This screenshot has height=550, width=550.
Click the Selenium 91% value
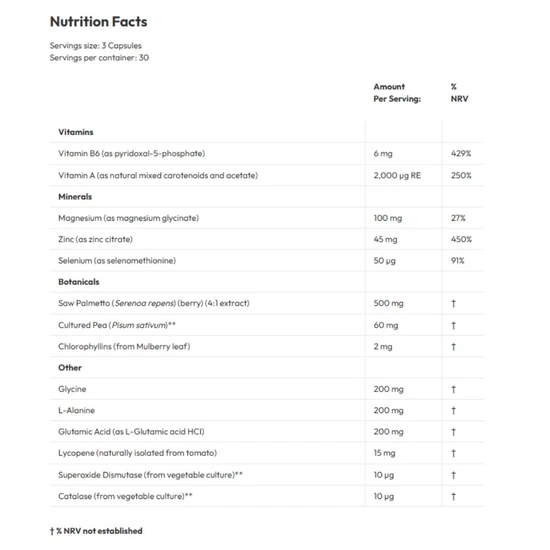click(x=457, y=261)
